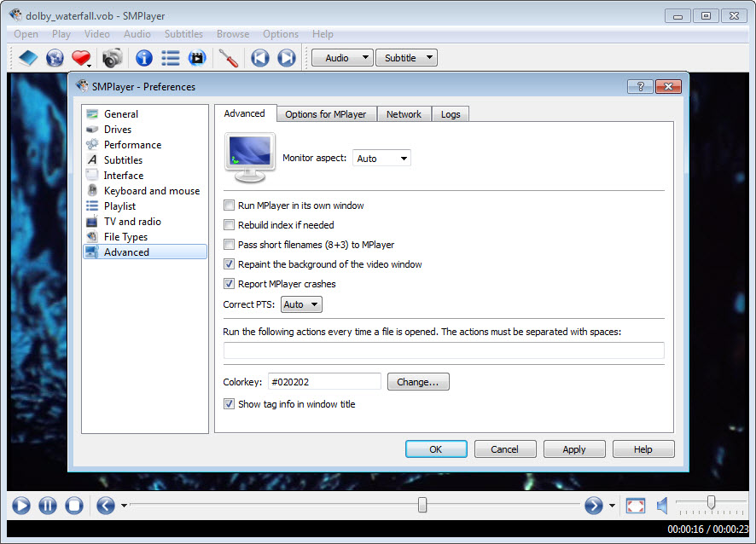
Task: Expand favorites dropdown arrow under heart
Action: point(90,65)
